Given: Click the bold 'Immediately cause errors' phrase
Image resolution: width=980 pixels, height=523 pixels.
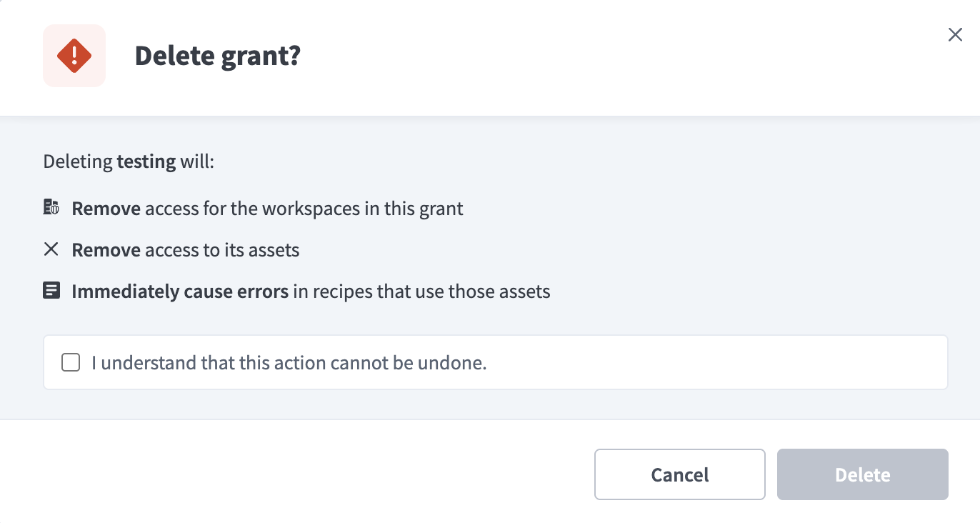Looking at the screenshot, I should pyautogui.click(x=180, y=292).
